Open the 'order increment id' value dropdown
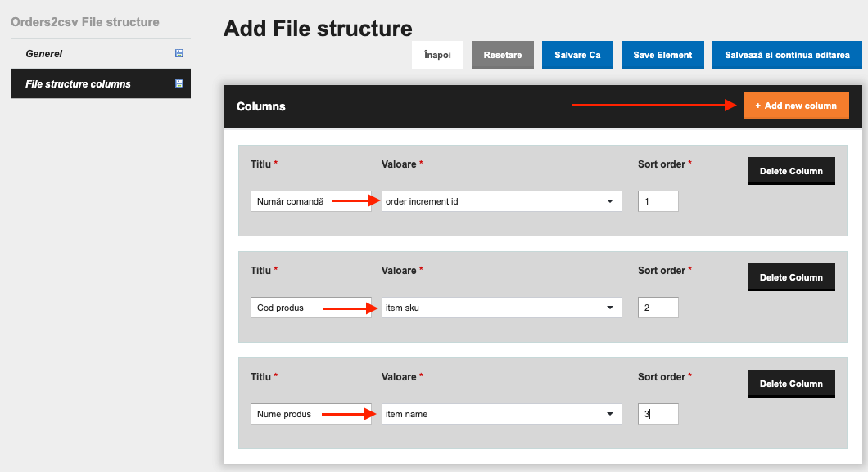Screen dimensions: 868x472 click(501, 201)
